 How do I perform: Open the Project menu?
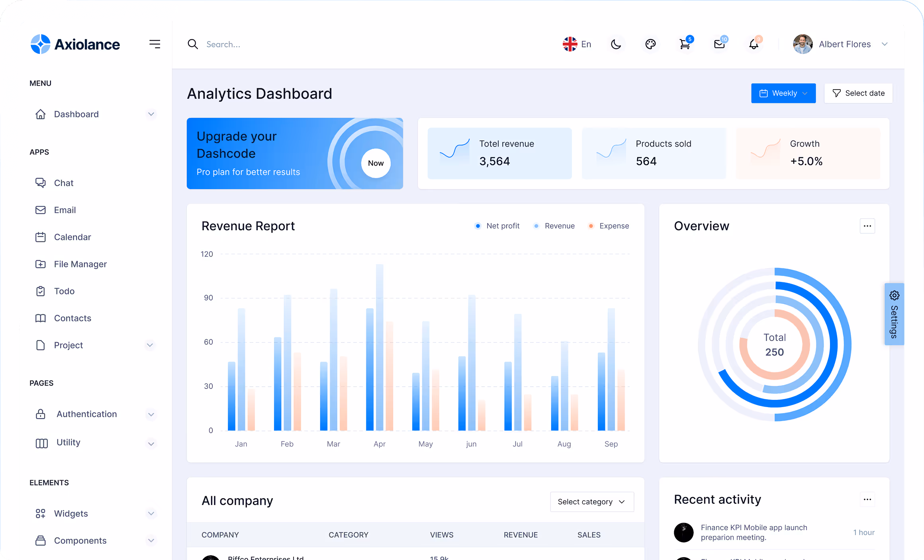[69, 345]
